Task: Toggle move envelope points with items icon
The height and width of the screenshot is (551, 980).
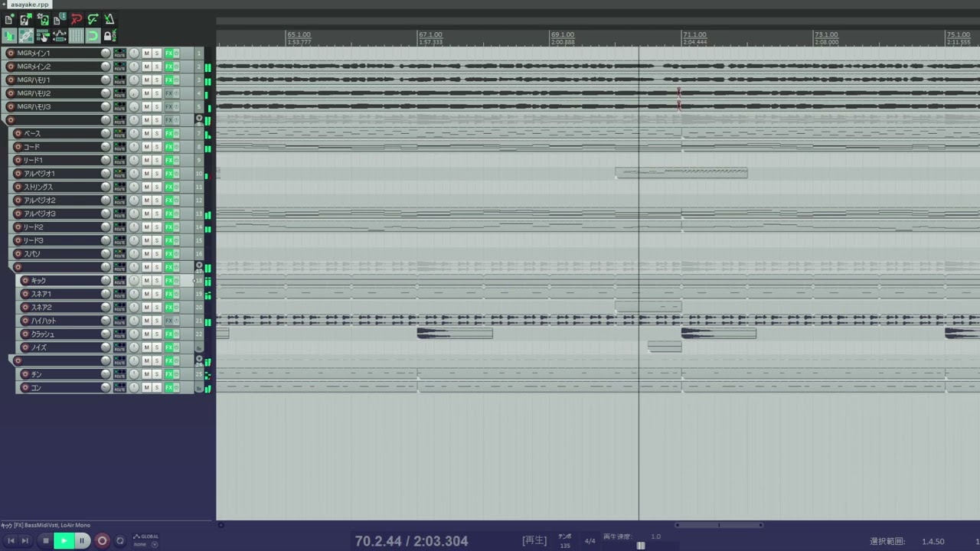Action: point(60,36)
